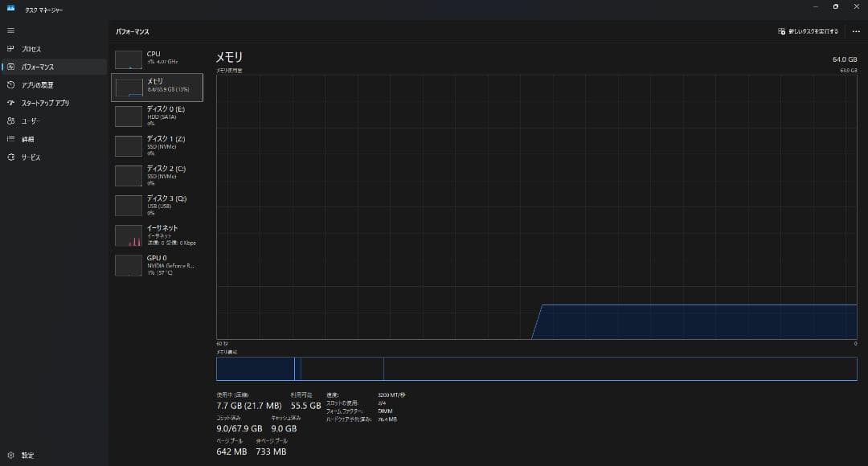Open the サービス page
Viewport: 868px width, 466px height.
54,157
